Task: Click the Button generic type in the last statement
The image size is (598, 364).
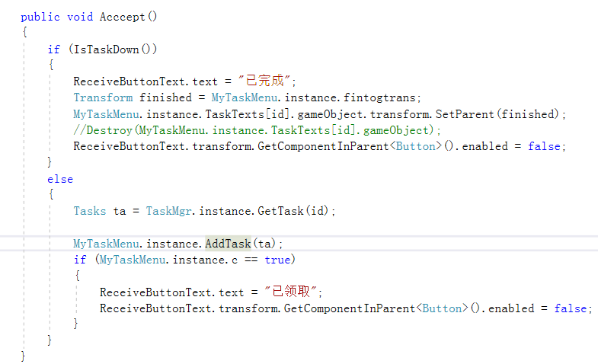Action: [x=442, y=308]
